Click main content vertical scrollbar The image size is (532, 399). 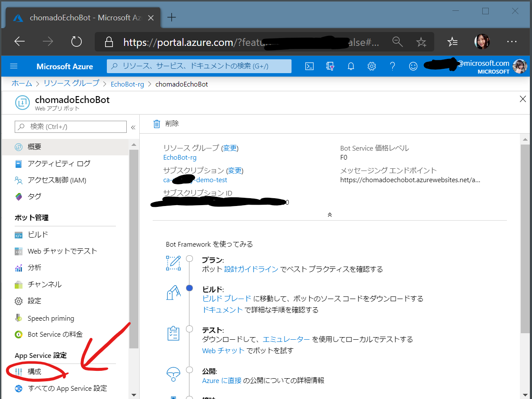tap(525, 238)
